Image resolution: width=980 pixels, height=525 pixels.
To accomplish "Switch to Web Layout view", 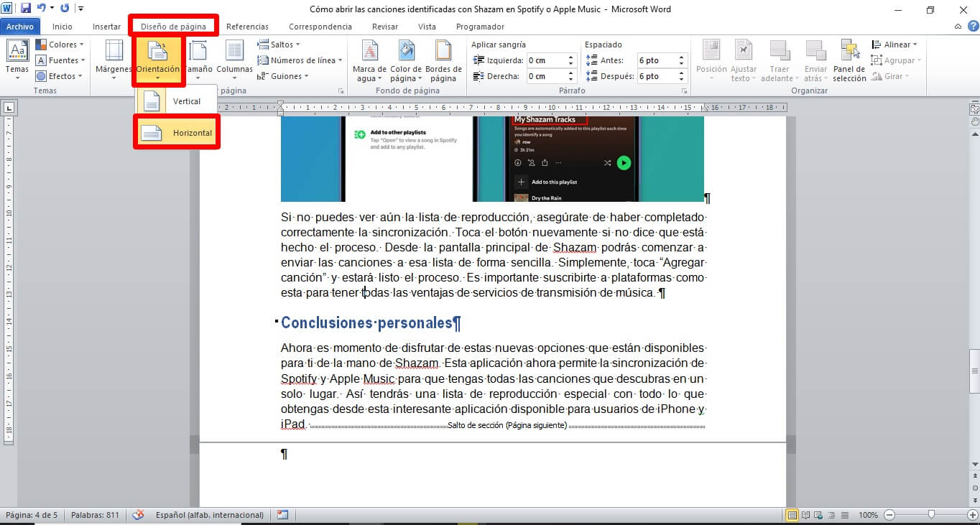I will click(818, 515).
